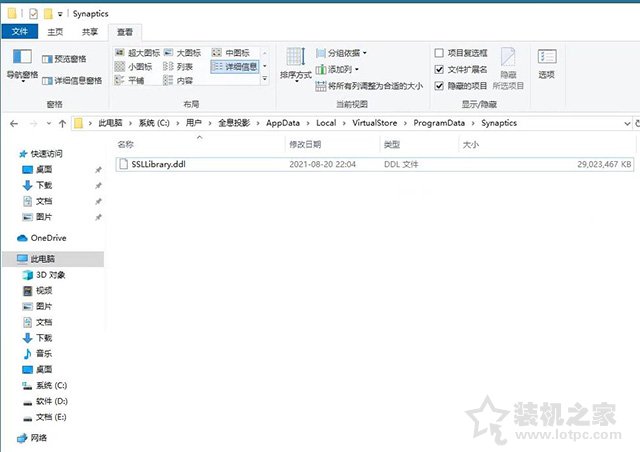Image resolution: width=640 pixels, height=452 pixels.
Task: Choose 列表 layout
Action: [178, 67]
